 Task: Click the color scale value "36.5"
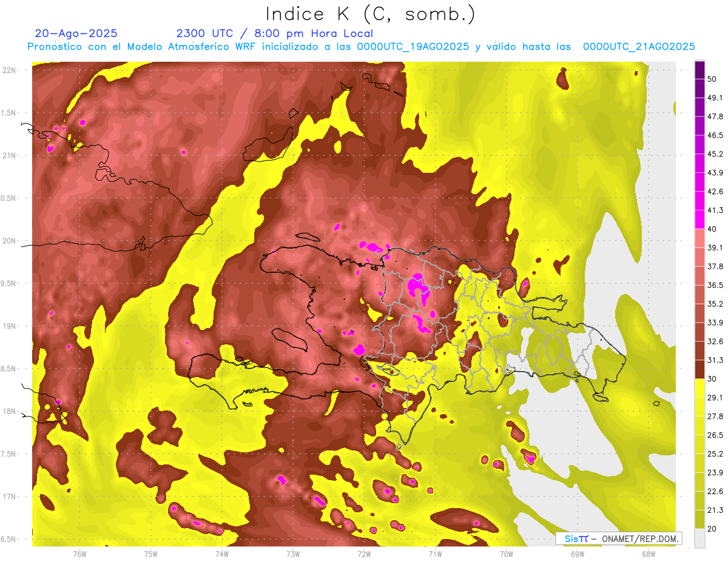[715, 285]
